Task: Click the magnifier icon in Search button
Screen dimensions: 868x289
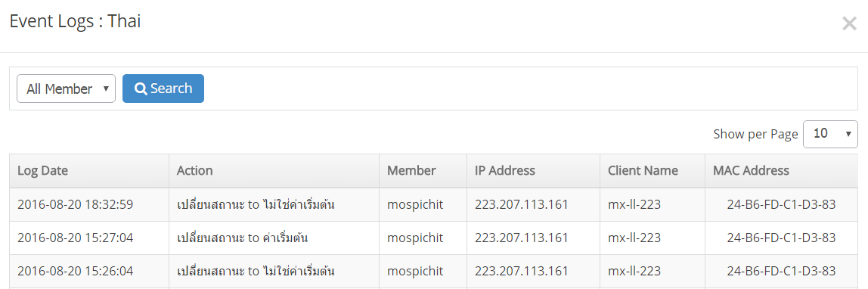Action: tap(141, 89)
